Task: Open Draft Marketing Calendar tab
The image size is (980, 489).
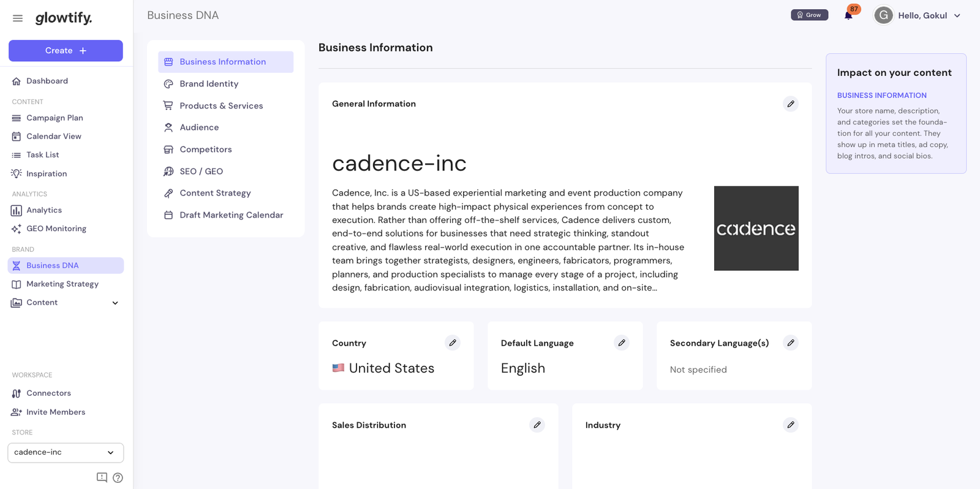Action: click(x=225, y=215)
